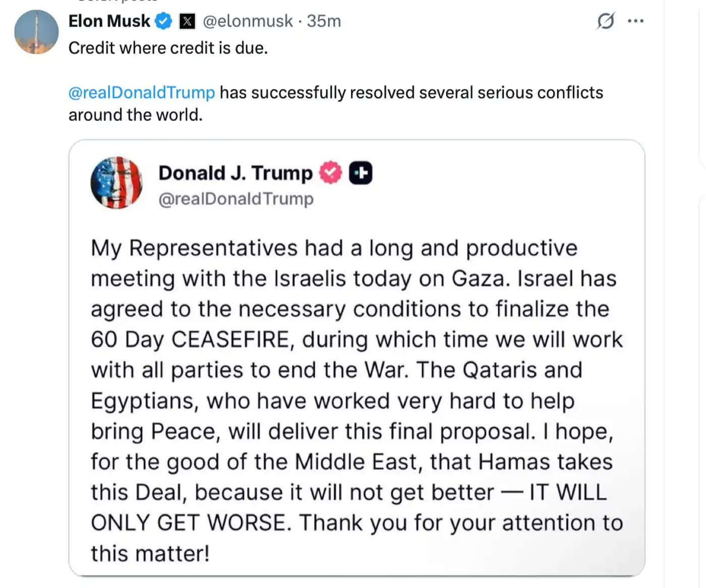Click the X affiliation badge icon
This screenshot has height=588, width=706.
[187, 21]
